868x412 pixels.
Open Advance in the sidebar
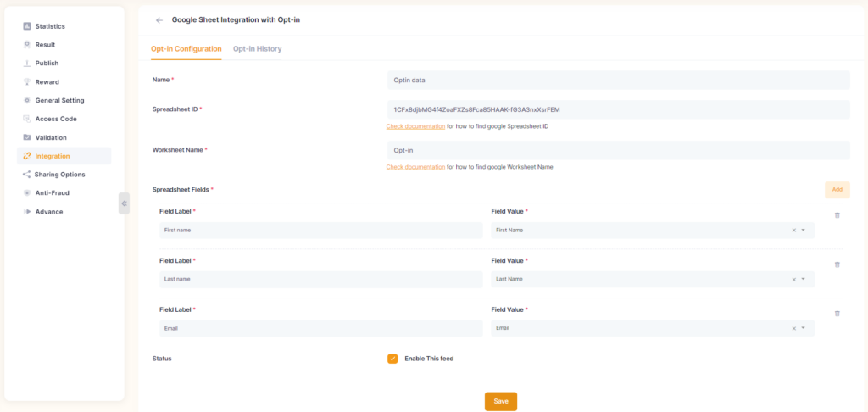[49, 212]
